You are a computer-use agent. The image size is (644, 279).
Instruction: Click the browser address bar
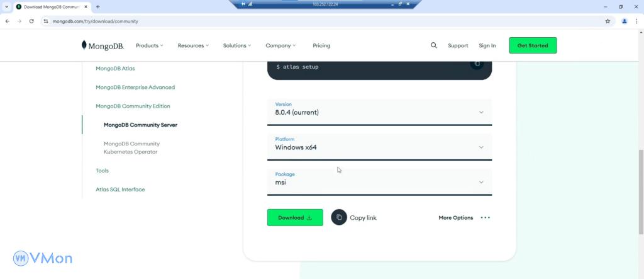(x=314, y=21)
